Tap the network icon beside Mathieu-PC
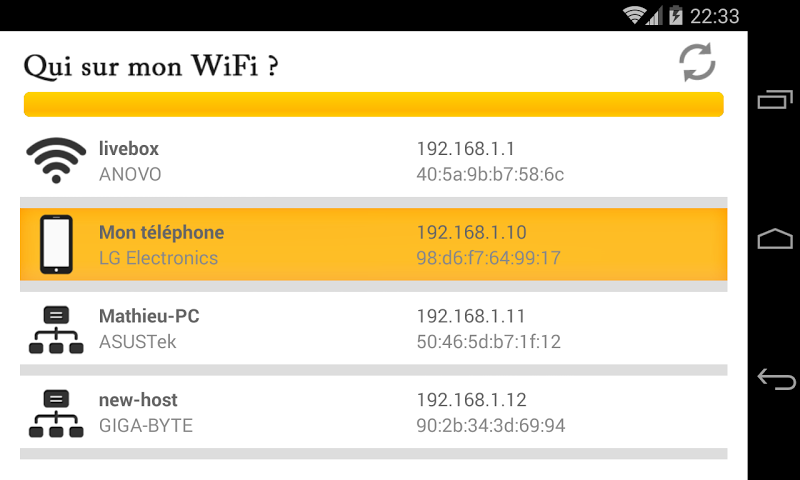This screenshot has width=800, height=480. tap(56, 329)
